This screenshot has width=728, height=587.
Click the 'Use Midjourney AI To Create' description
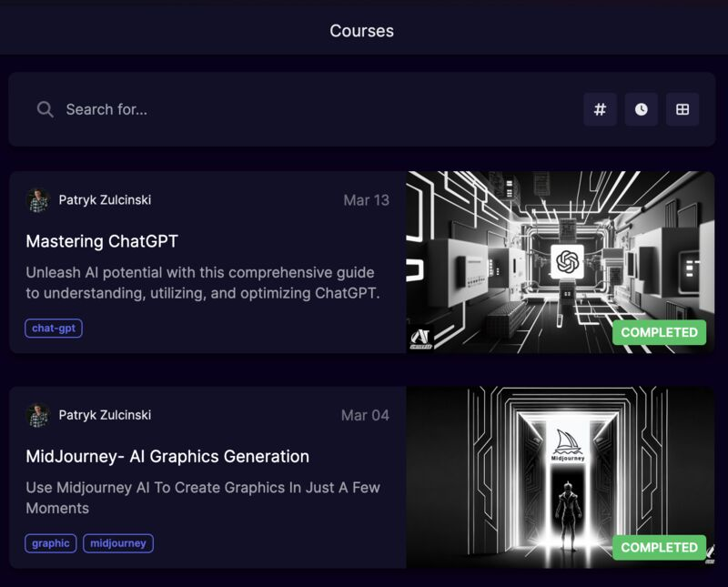pyautogui.click(x=203, y=498)
